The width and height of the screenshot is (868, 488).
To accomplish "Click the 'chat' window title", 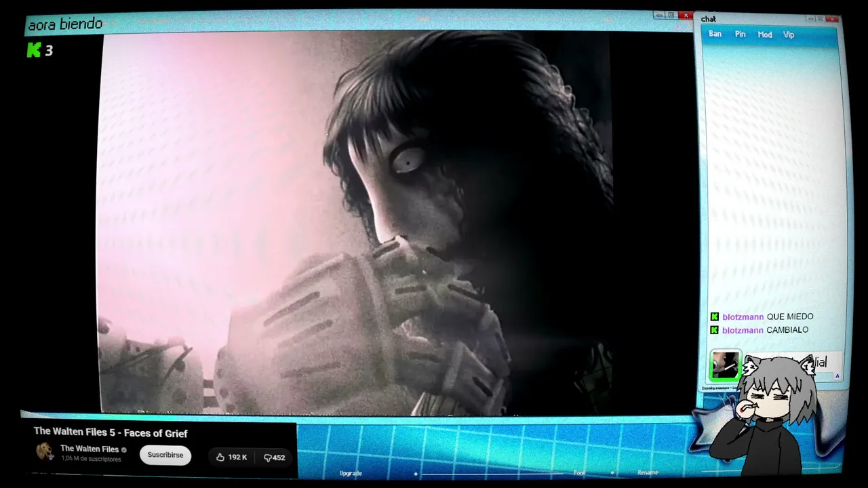I will coord(709,19).
